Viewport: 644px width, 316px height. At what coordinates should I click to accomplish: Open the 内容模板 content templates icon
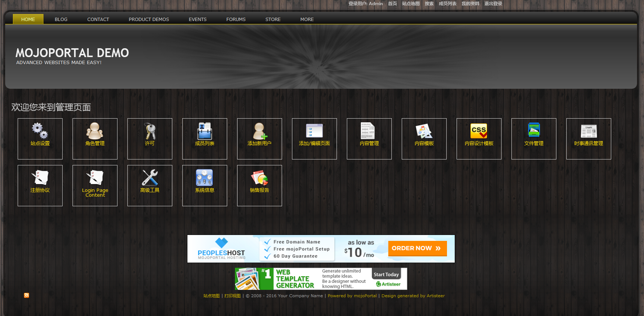(424, 131)
